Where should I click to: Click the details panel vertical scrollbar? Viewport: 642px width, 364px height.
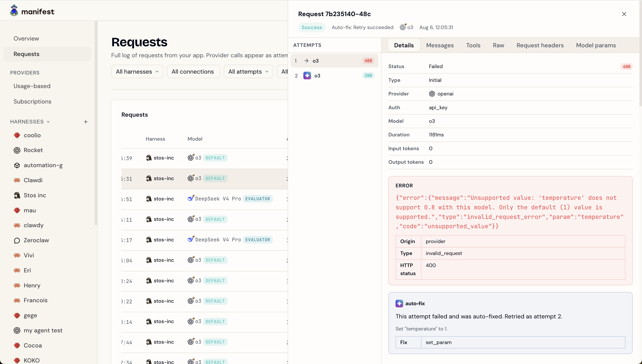coord(640,53)
